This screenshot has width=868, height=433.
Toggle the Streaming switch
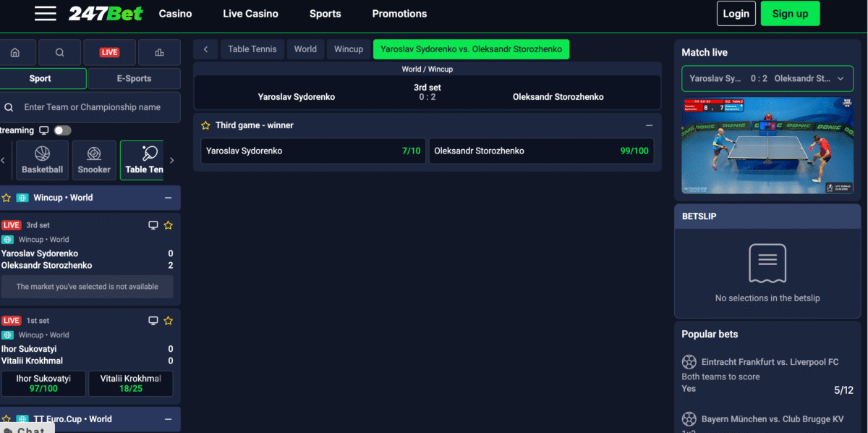(62, 130)
